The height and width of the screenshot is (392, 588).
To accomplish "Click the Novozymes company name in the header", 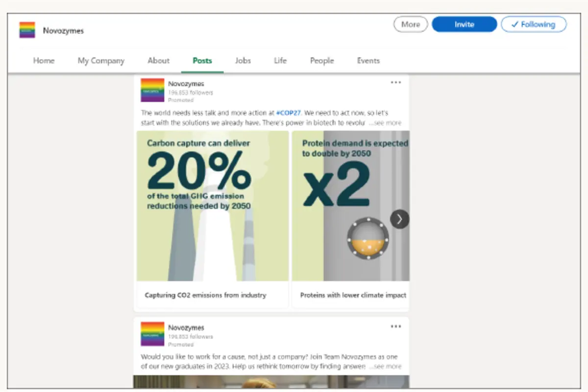I will pos(63,30).
